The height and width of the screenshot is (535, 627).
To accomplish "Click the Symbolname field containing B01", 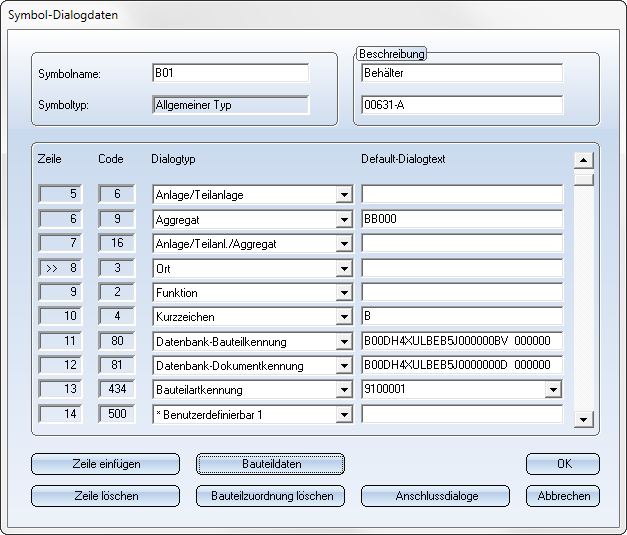I will (230, 73).
